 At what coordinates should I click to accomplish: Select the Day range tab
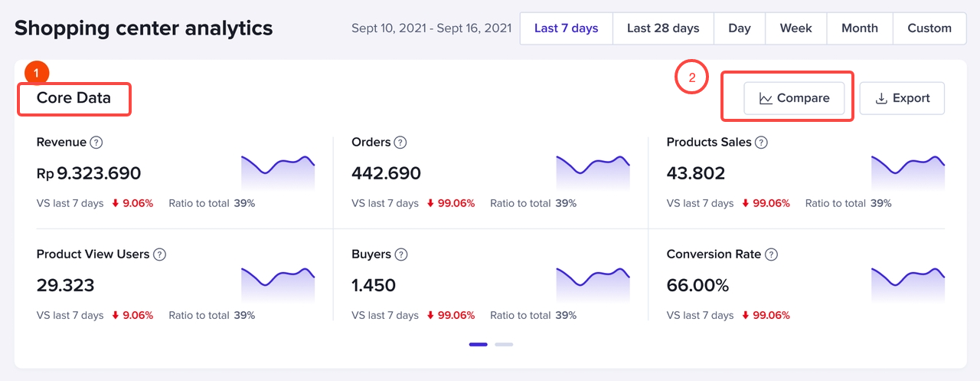(x=740, y=28)
